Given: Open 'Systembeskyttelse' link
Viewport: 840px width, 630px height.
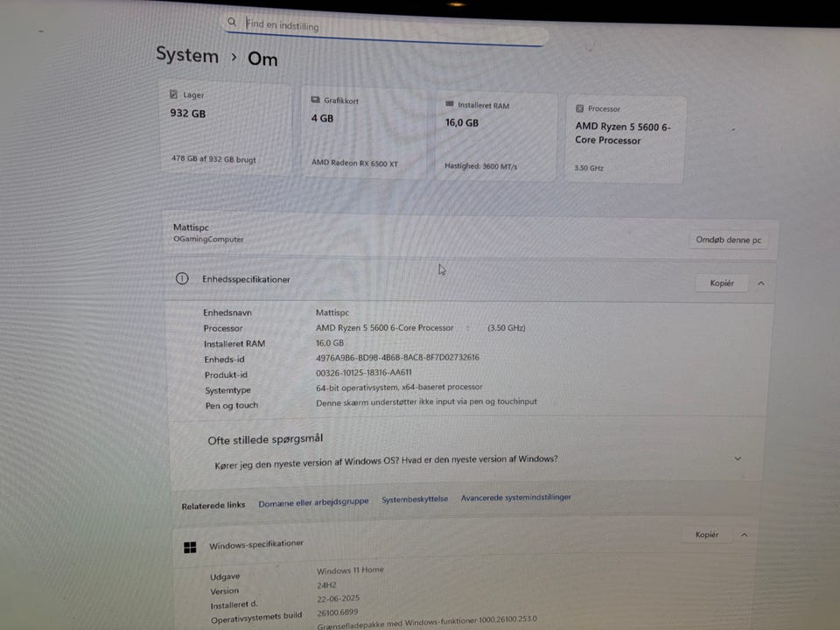Looking at the screenshot, I should coord(415,500).
